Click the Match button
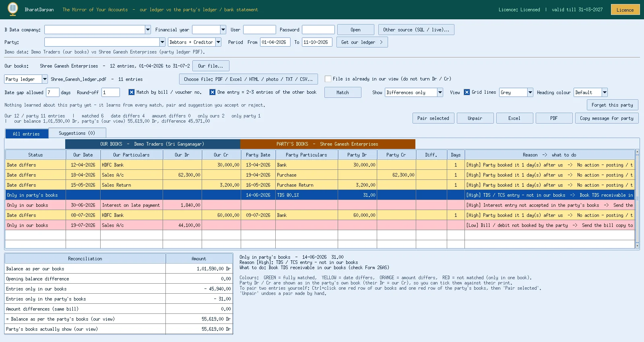 coord(343,93)
